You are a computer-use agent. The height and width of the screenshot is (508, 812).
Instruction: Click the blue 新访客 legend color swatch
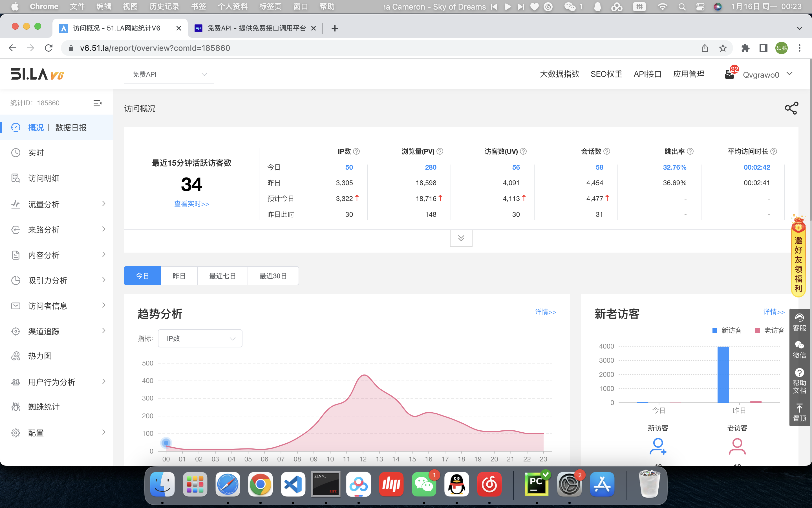tap(715, 330)
